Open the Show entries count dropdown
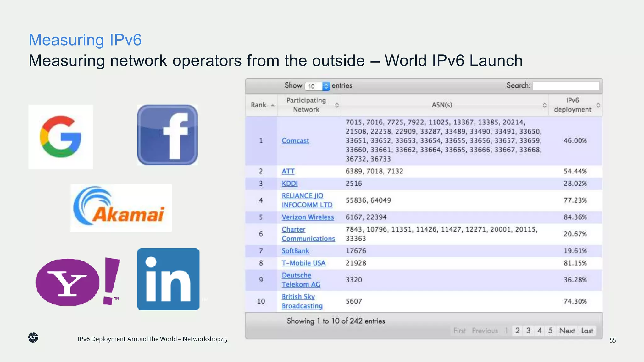The width and height of the screenshot is (644, 362). coord(317,86)
